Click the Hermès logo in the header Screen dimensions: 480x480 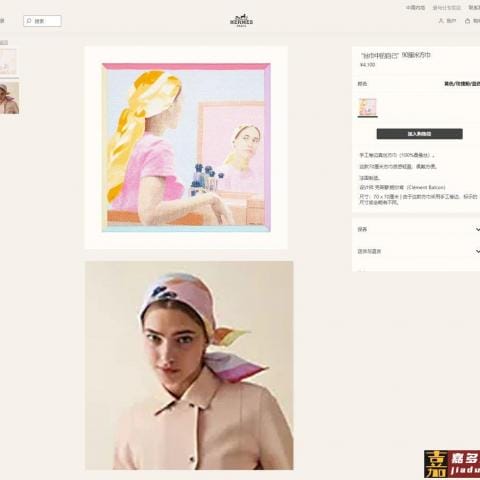pos(241,20)
